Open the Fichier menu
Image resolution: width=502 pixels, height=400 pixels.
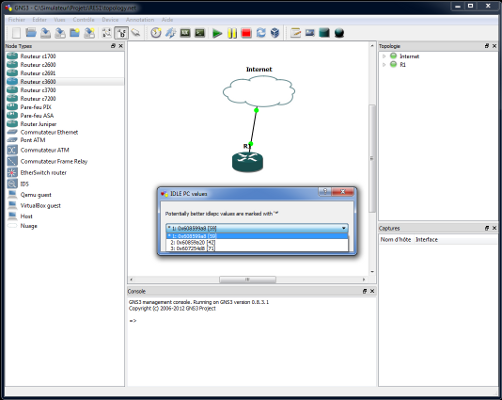(x=17, y=20)
